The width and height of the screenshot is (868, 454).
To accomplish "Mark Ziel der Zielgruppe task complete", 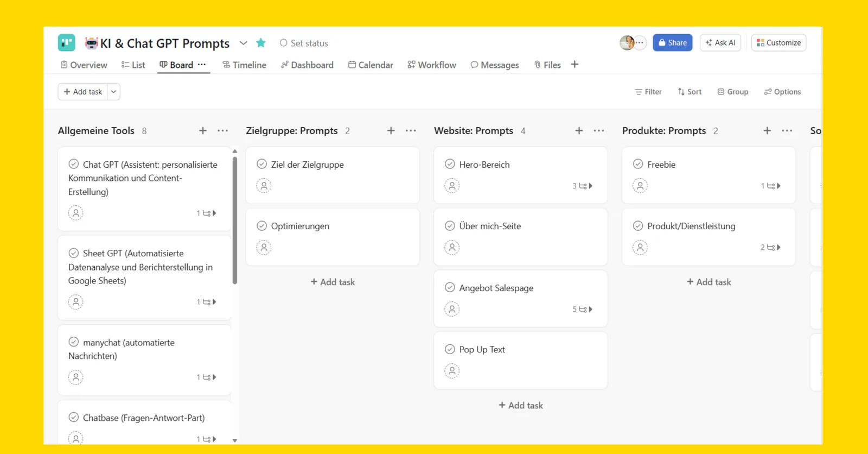I will pos(261,164).
